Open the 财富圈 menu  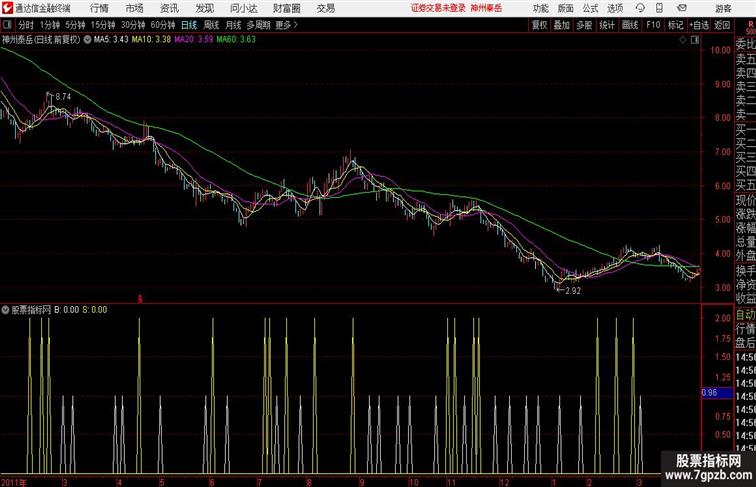click(287, 8)
